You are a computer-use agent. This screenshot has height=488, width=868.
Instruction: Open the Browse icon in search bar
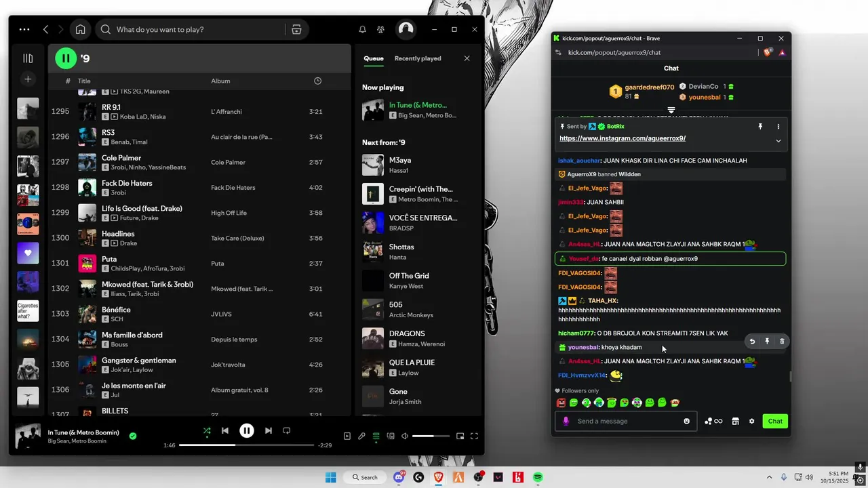[x=296, y=29]
